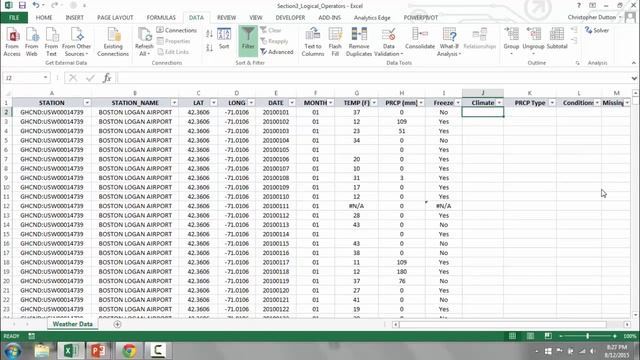Screen dimensions: 640x360
Task: Launch the Solver add-in
Action: pyautogui.click(x=597, y=30)
